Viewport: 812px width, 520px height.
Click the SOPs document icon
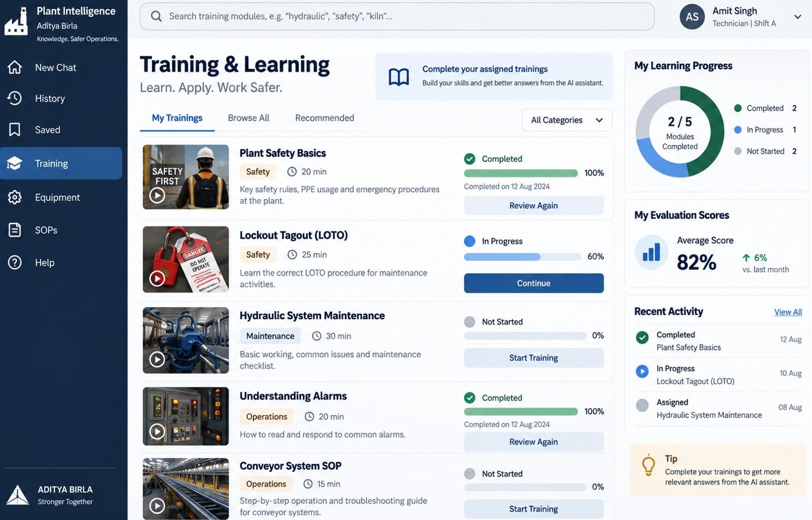(x=15, y=230)
